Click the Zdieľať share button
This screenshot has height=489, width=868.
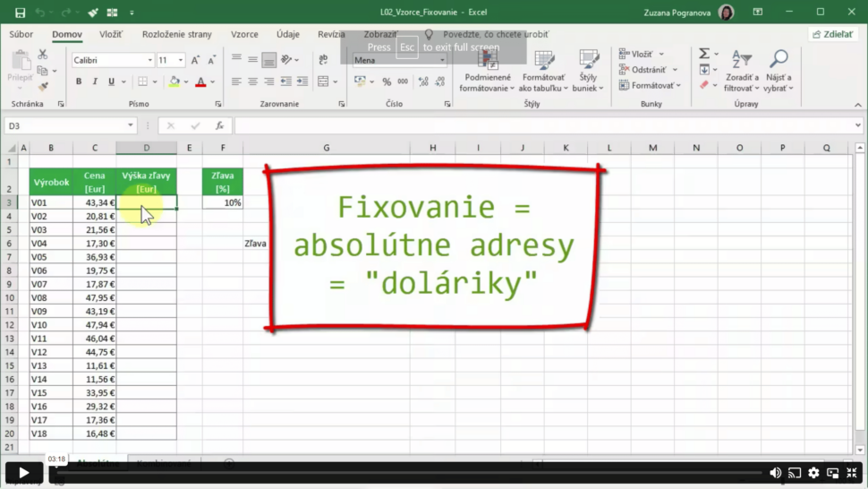point(833,34)
